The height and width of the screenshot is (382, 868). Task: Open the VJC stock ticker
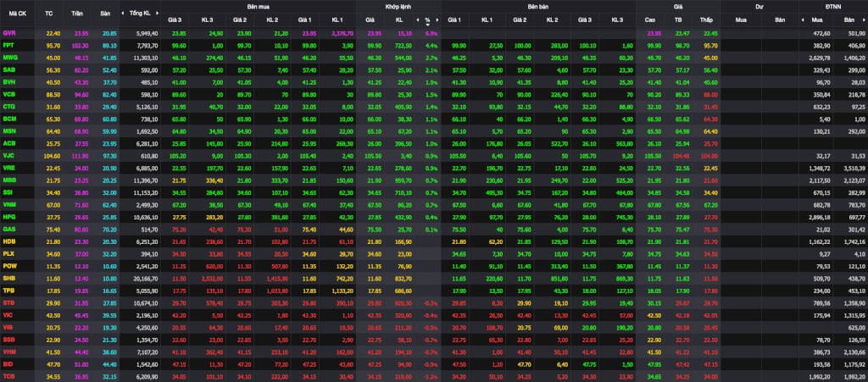pyautogui.click(x=8, y=155)
